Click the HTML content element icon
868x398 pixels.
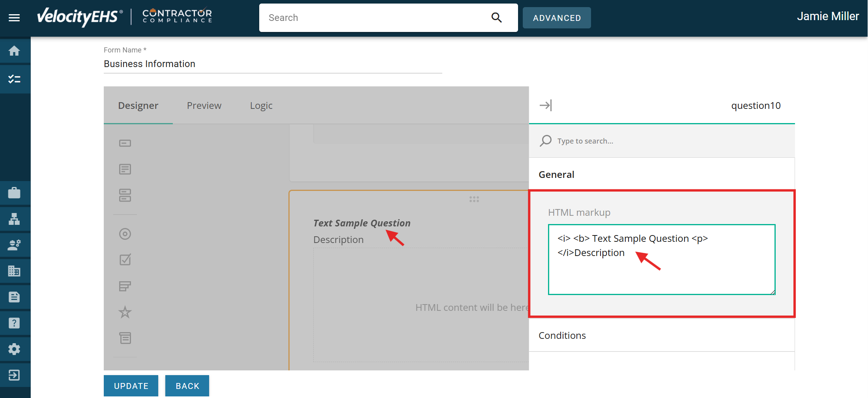point(125,338)
